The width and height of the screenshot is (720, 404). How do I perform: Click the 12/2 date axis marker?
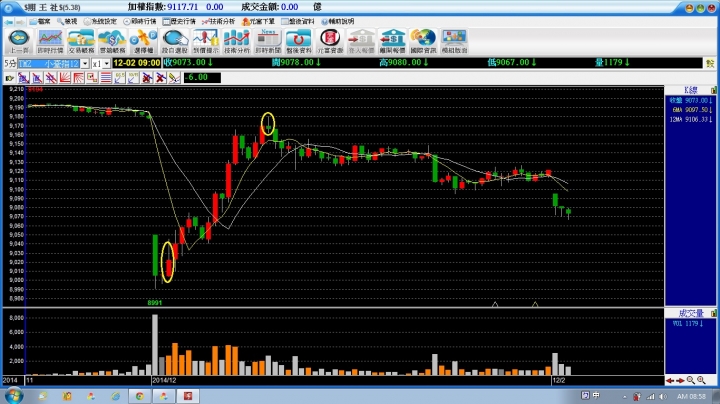tap(559, 381)
